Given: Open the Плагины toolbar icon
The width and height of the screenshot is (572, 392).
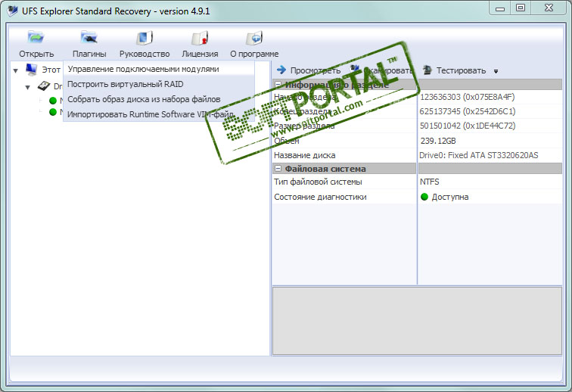Looking at the screenshot, I should click(x=89, y=38).
